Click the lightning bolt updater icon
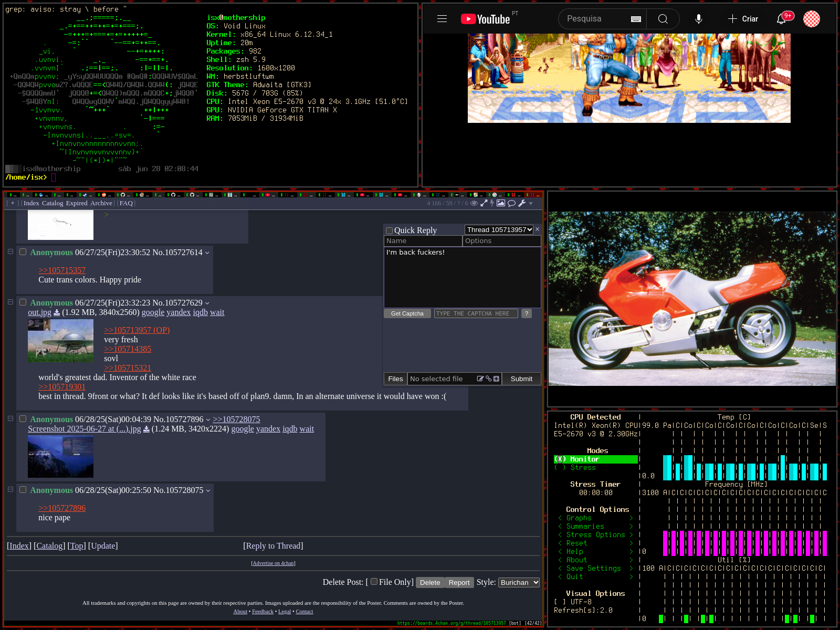Image resolution: width=840 pixels, height=630 pixels. click(x=492, y=203)
